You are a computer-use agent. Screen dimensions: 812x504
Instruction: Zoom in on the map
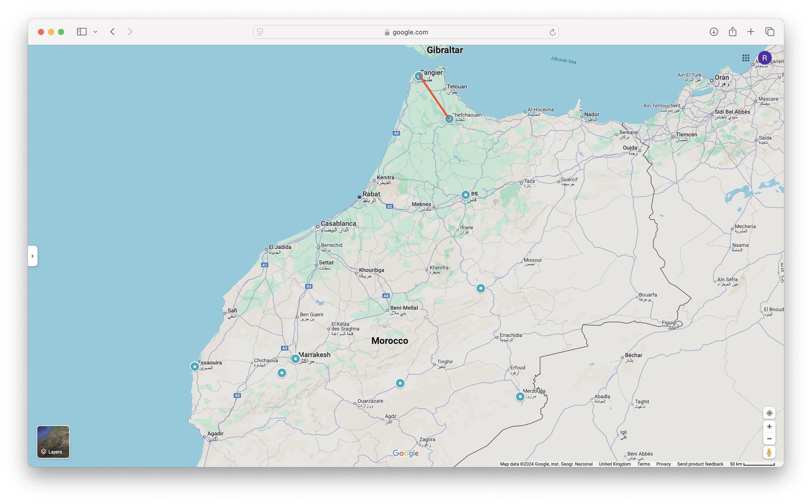tap(769, 427)
